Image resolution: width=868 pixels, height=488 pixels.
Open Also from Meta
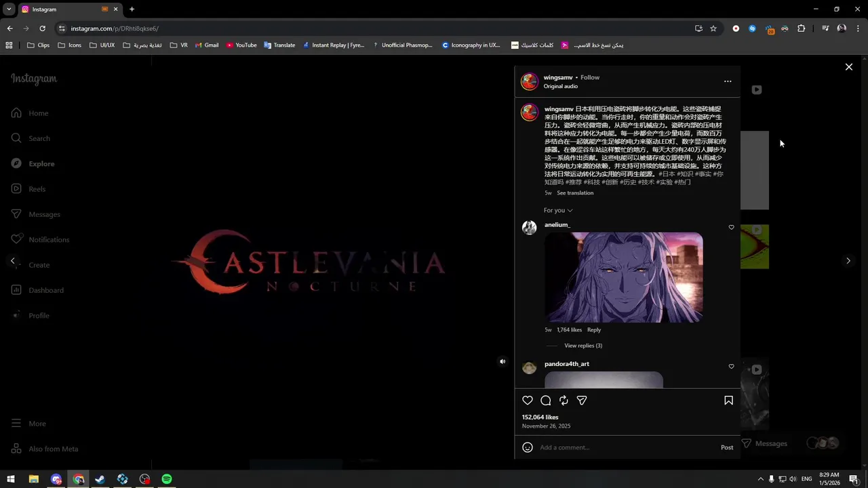(x=45, y=449)
